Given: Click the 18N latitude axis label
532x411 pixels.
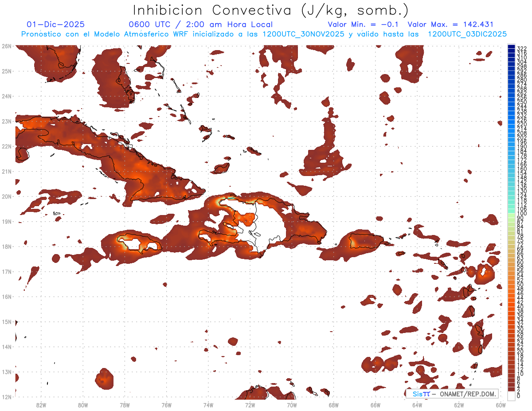Looking at the screenshot, I should [6, 247].
